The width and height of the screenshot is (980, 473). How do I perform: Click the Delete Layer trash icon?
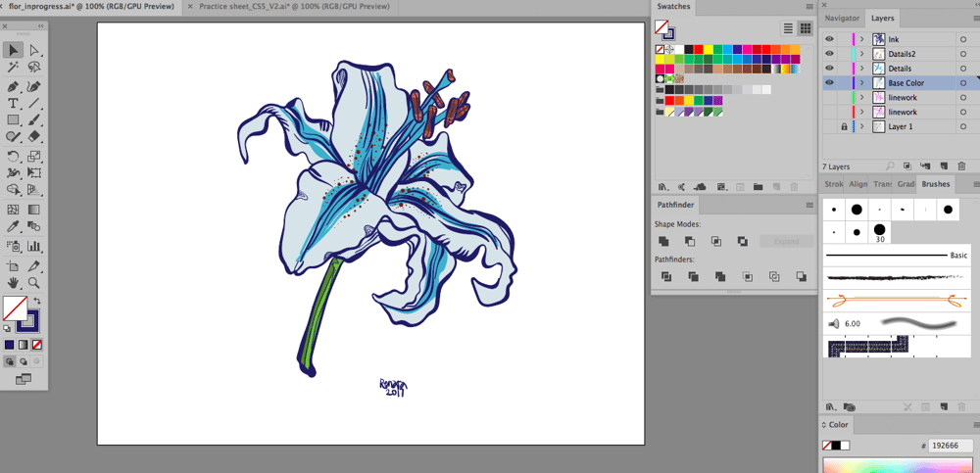[961, 166]
